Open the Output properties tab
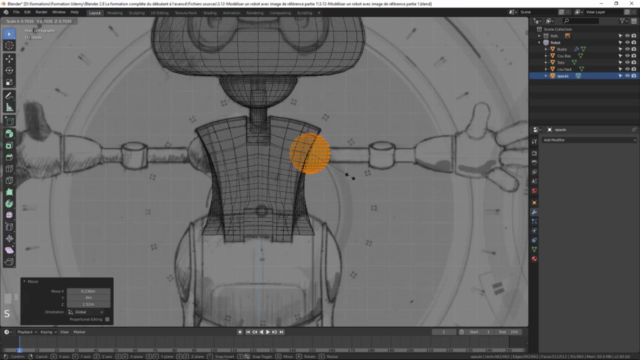 pyautogui.click(x=534, y=162)
